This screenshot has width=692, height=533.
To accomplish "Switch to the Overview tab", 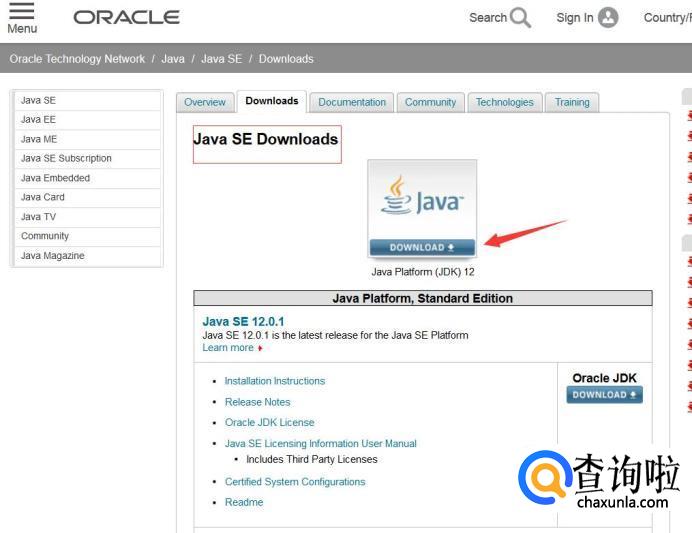I will [x=205, y=102].
